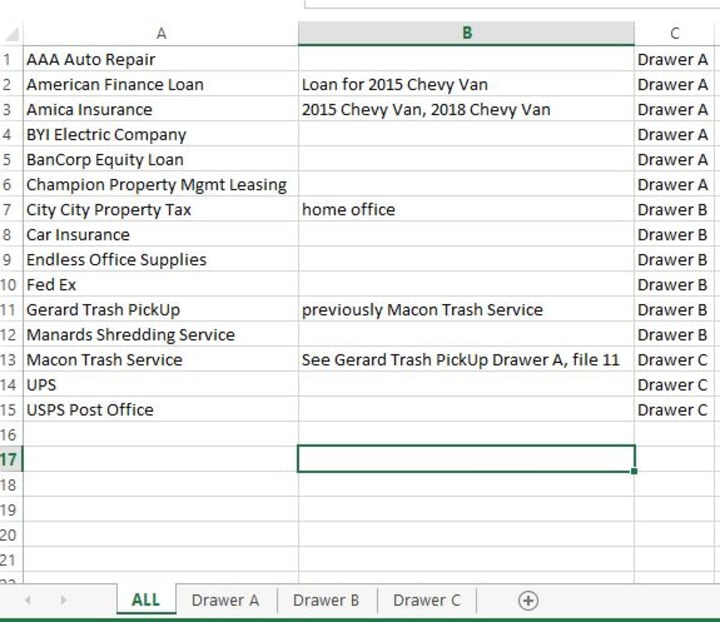
Task: Open the Drawer A sheet tab
Action: (225, 600)
